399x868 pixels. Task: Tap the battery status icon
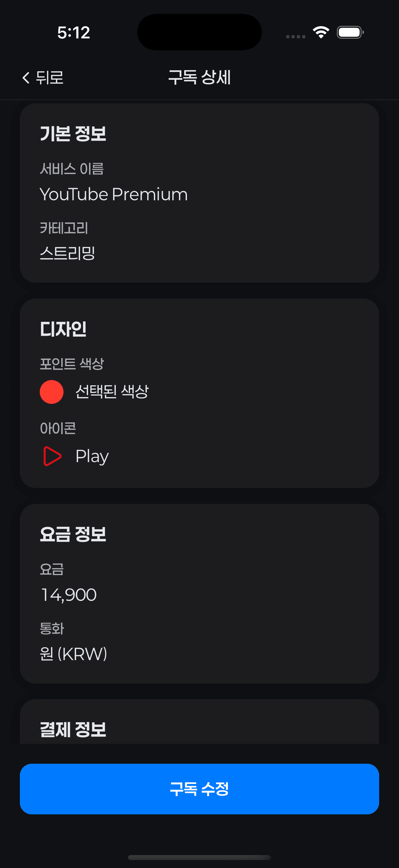pyautogui.click(x=350, y=32)
